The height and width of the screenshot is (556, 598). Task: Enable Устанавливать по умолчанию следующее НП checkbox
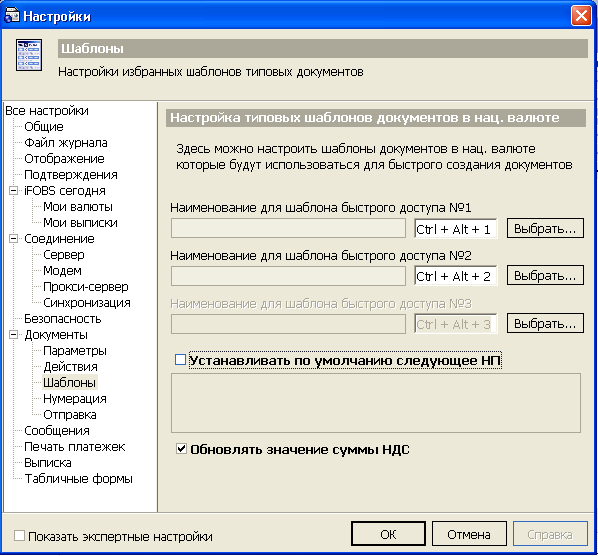click(180, 359)
